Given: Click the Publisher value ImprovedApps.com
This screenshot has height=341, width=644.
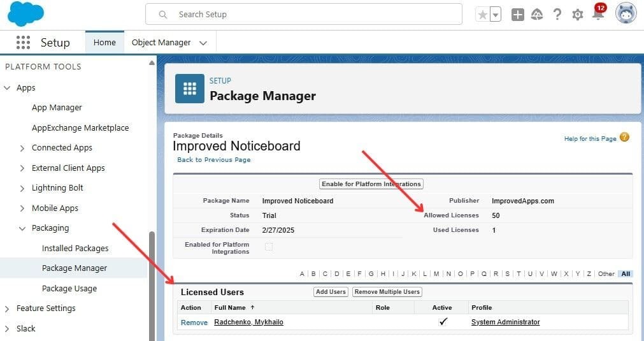Looking at the screenshot, I should [x=523, y=201].
